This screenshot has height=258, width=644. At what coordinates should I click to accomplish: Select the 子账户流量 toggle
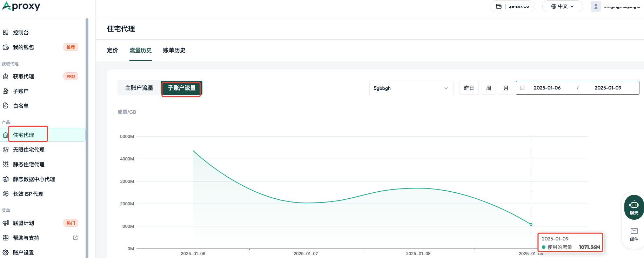pyautogui.click(x=182, y=88)
